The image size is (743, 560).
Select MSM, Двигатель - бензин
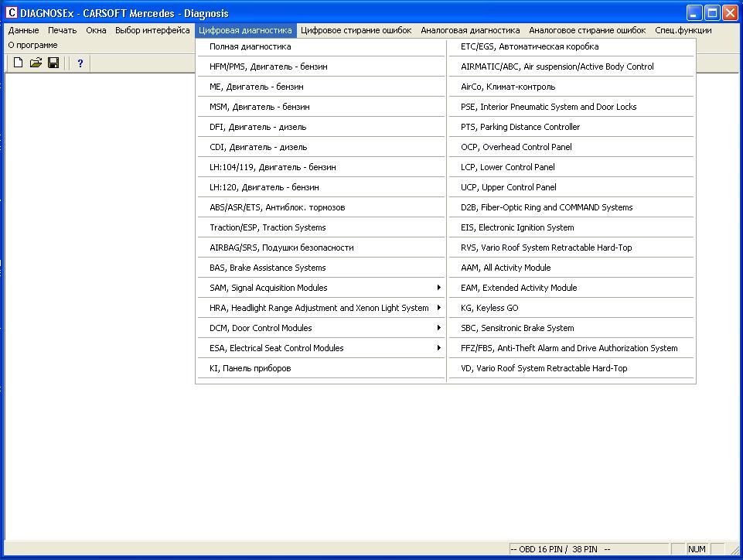[x=321, y=107]
